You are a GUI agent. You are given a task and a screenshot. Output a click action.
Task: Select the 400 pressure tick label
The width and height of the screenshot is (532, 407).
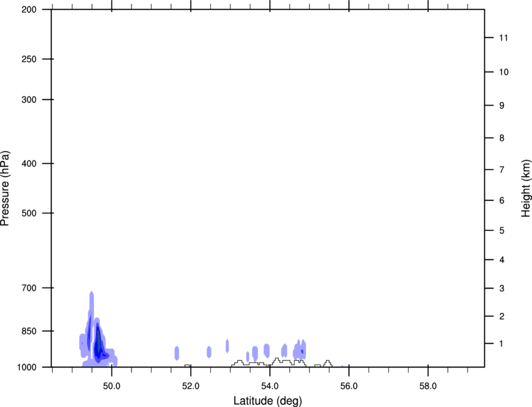coord(29,163)
